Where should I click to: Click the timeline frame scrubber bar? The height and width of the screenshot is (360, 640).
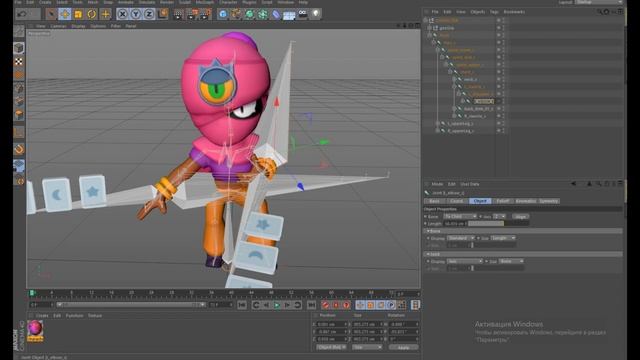tap(131, 305)
